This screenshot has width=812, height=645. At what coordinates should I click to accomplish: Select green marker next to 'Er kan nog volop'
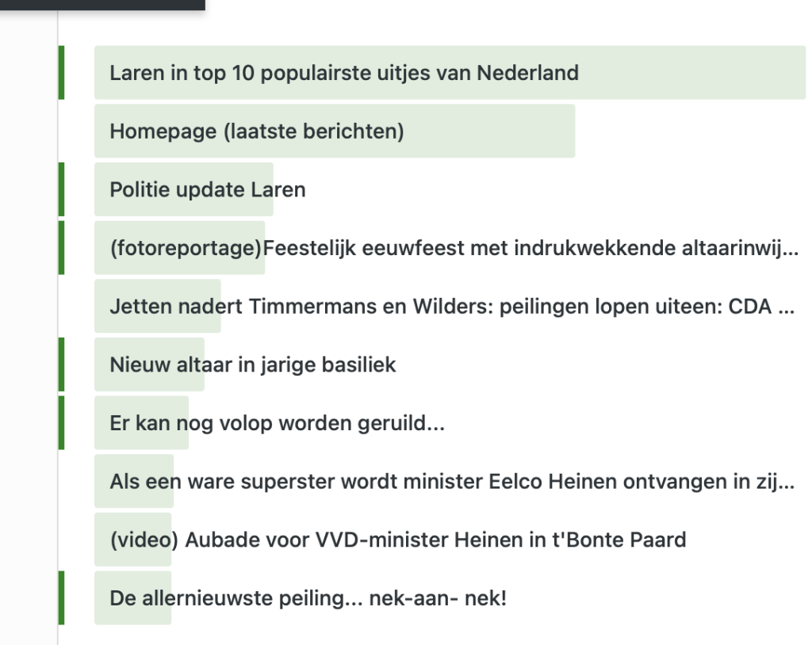[x=62, y=424]
